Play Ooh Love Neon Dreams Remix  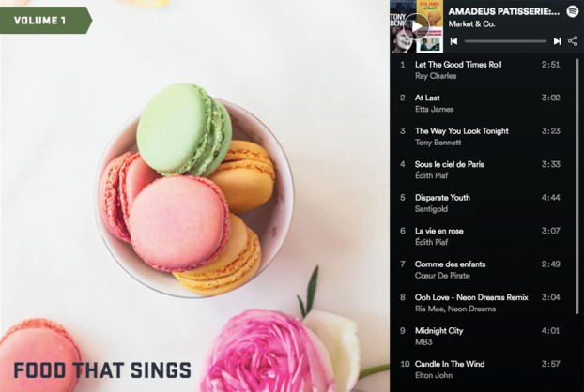[x=482, y=303]
